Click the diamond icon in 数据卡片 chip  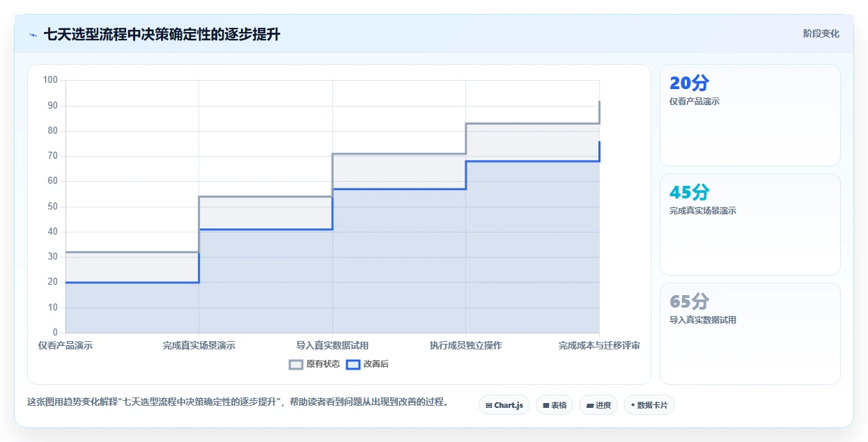pos(633,405)
